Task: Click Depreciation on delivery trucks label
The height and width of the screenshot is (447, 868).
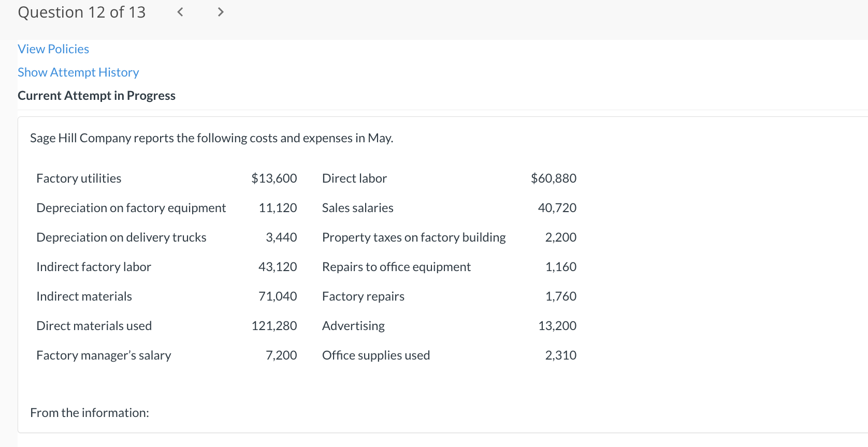Action: click(121, 237)
